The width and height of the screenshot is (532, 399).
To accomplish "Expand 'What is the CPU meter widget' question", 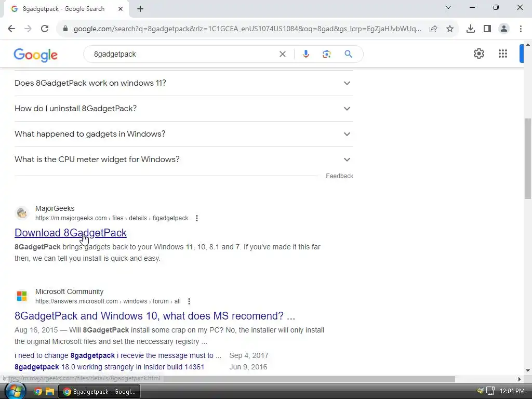I will point(183,159).
